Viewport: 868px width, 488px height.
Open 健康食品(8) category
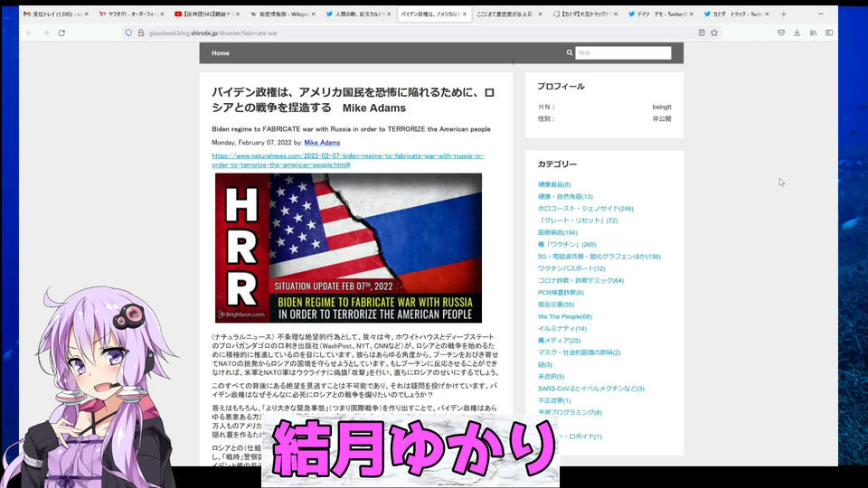pos(554,184)
